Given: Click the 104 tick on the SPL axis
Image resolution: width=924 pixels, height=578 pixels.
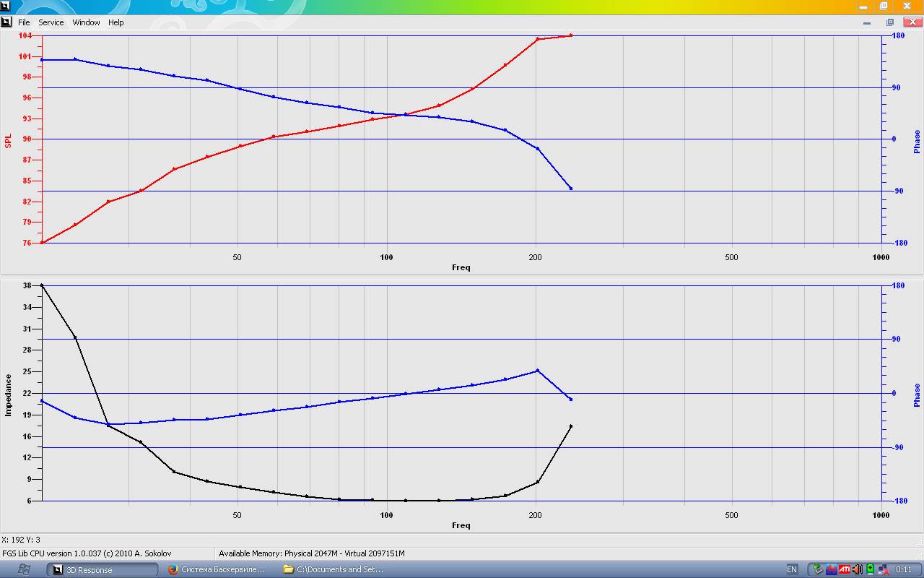Looking at the screenshot, I should [25, 35].
